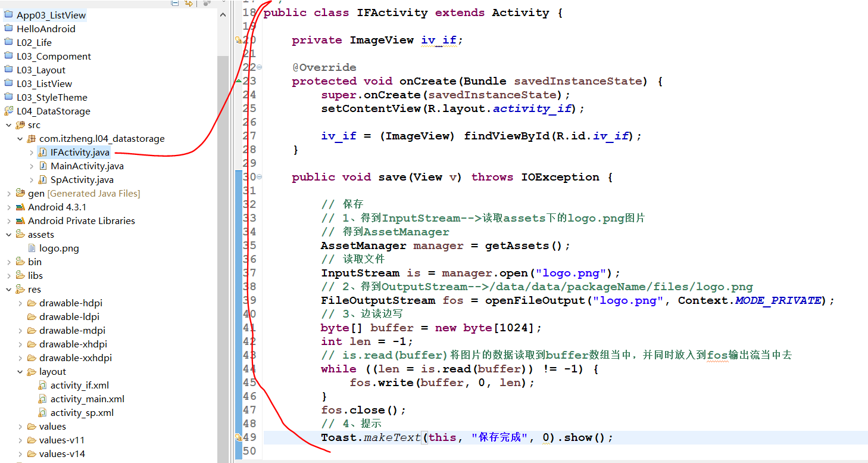The image size is (868, 463).
Task: Collapse the save method at line 30
Action: [x=259, y=176]
